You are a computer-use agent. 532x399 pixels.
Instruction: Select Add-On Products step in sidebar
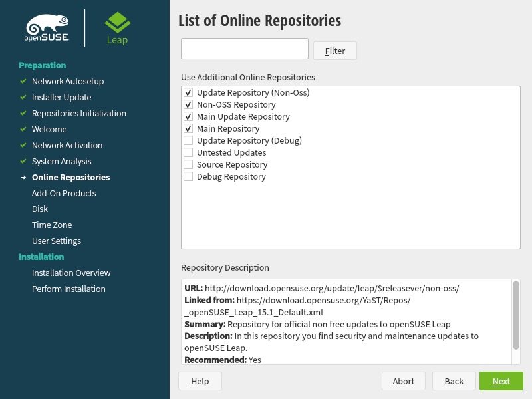click(64, 193)
